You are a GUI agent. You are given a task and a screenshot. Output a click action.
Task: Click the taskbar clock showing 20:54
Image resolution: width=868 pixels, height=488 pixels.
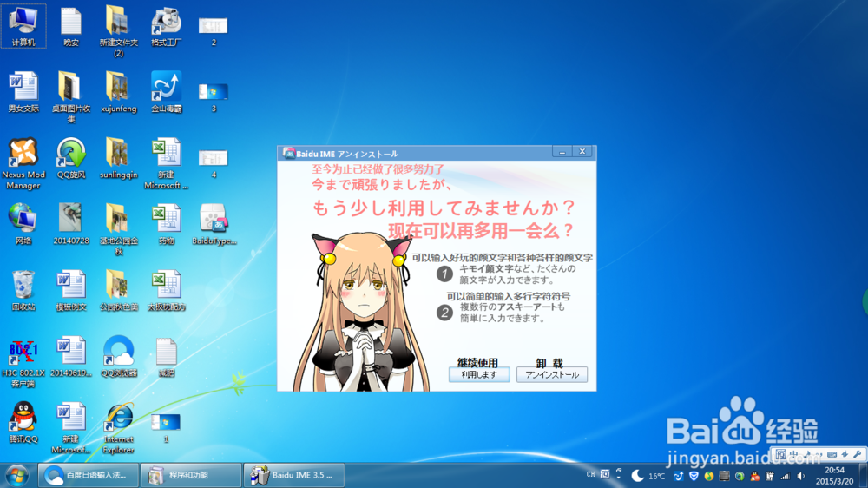coord(834,476)
